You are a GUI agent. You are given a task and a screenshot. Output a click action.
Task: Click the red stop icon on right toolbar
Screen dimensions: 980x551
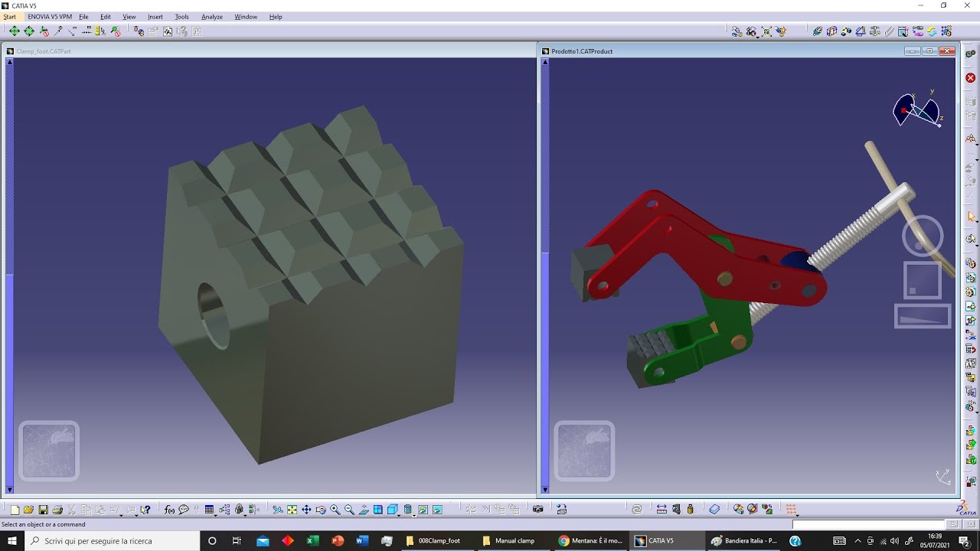click(x=971, y=77)
